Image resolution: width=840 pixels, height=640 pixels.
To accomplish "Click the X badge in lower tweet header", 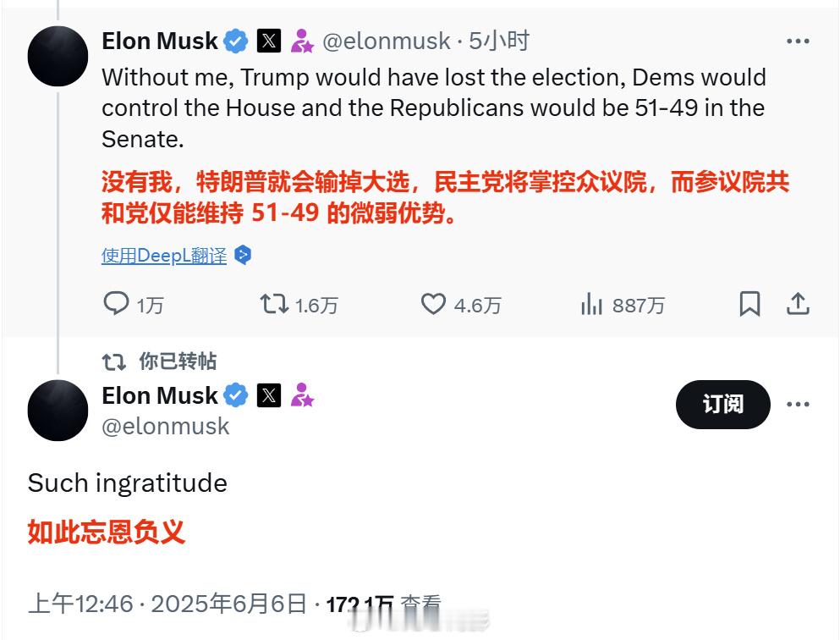I will [269, 395].
